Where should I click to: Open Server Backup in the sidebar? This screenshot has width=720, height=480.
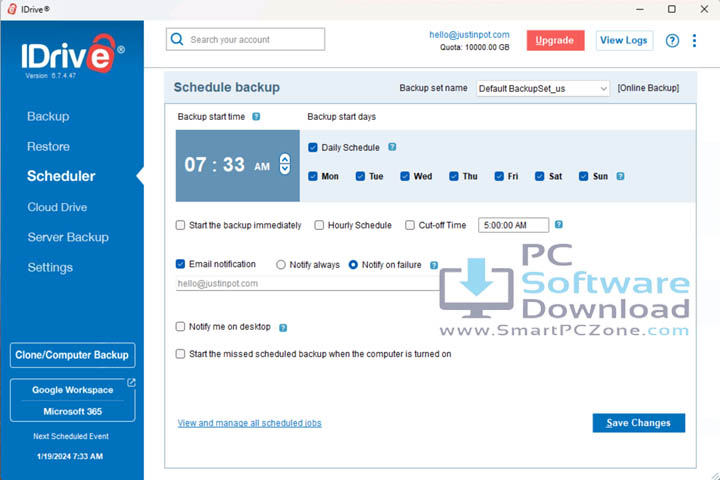click(68, 237)
